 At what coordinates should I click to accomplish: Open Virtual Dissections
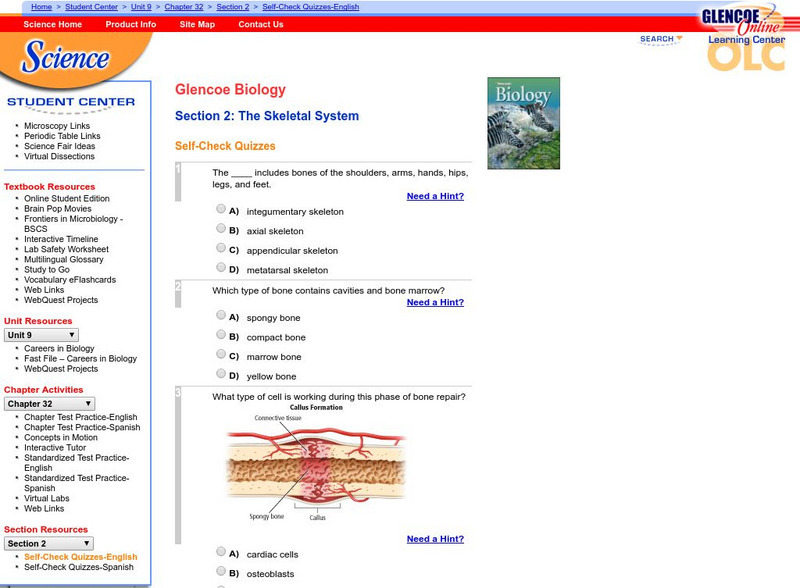[59, 156]
